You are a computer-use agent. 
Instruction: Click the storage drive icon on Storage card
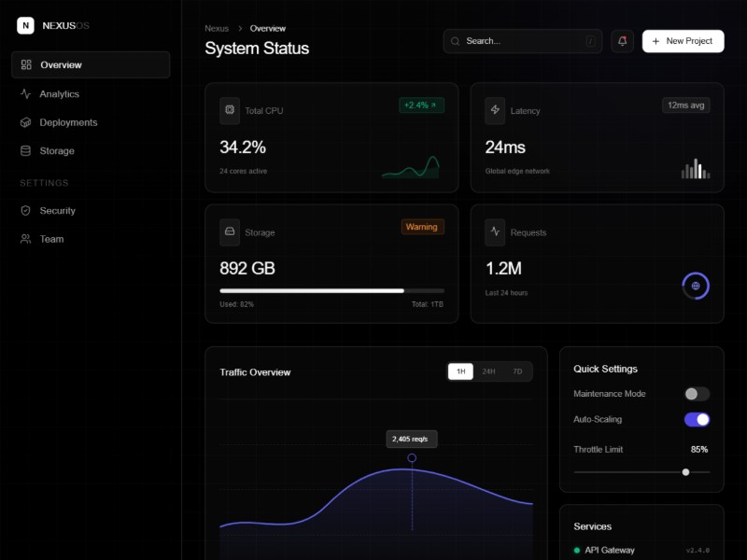point(230,232)
